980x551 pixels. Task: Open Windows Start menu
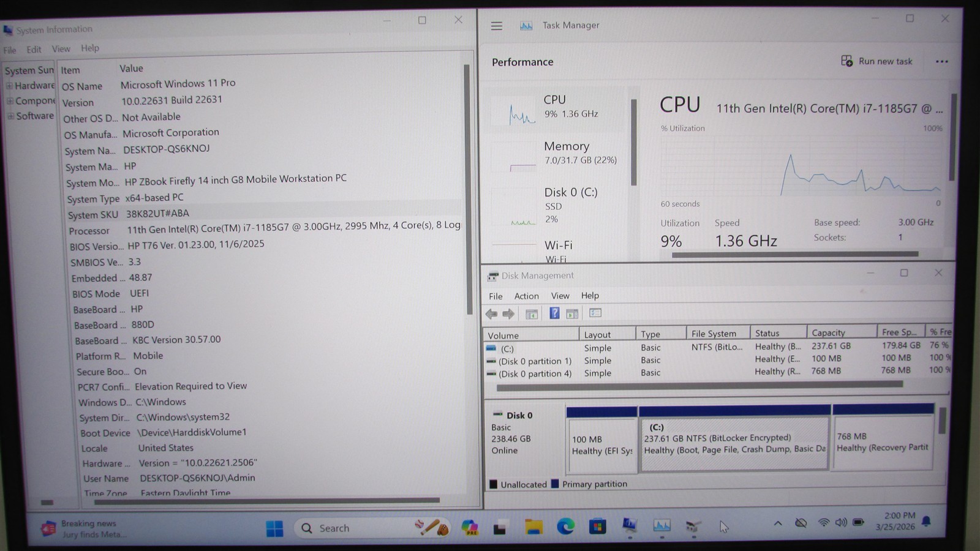pos(275,528)
